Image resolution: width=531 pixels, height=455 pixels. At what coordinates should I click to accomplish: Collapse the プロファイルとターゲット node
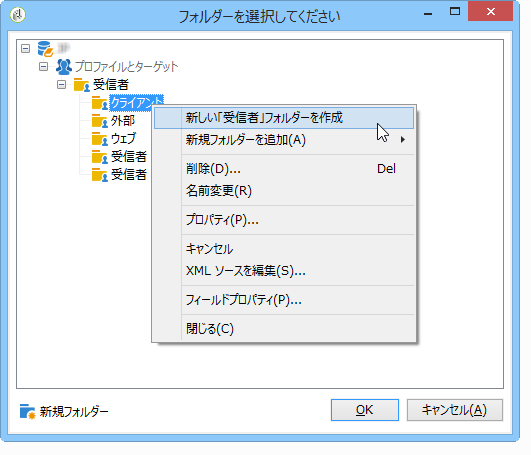tap(43, 66)
